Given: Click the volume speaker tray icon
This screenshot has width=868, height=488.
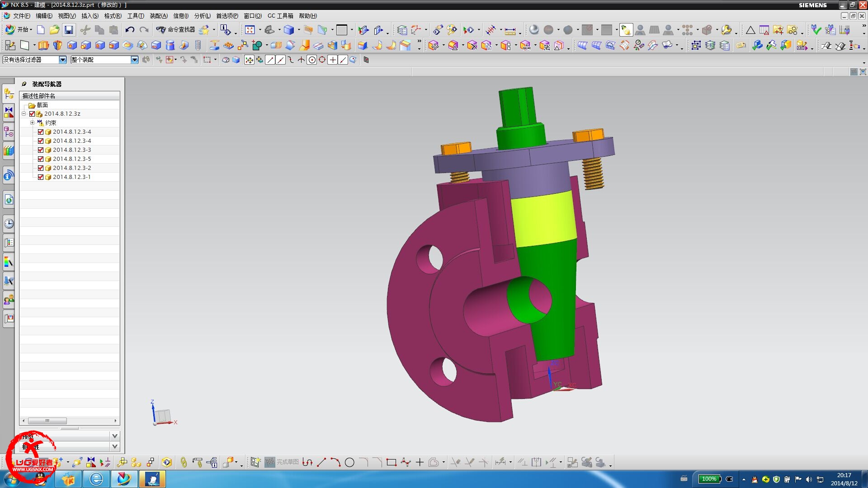Looking at the screenshot, I should [808, 479].
